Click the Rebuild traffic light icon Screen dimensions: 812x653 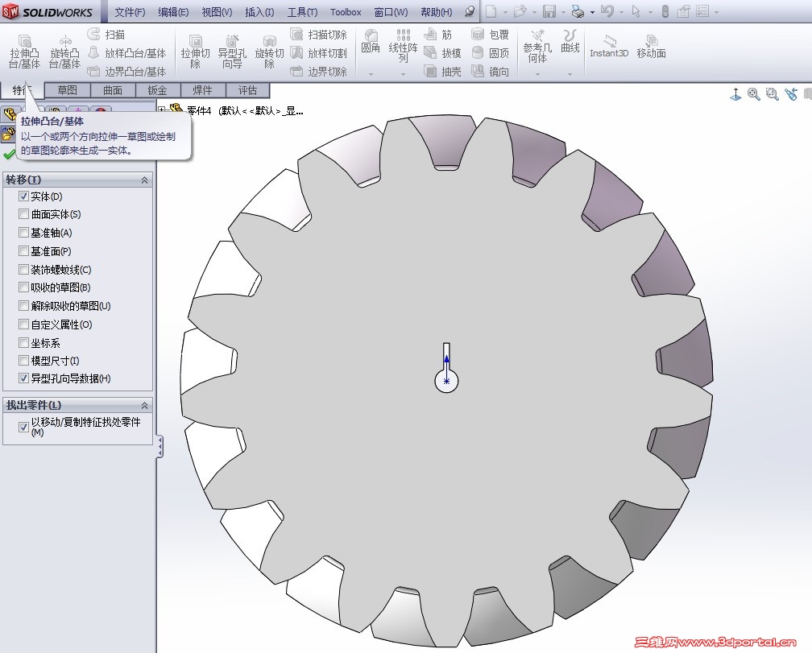665,10
